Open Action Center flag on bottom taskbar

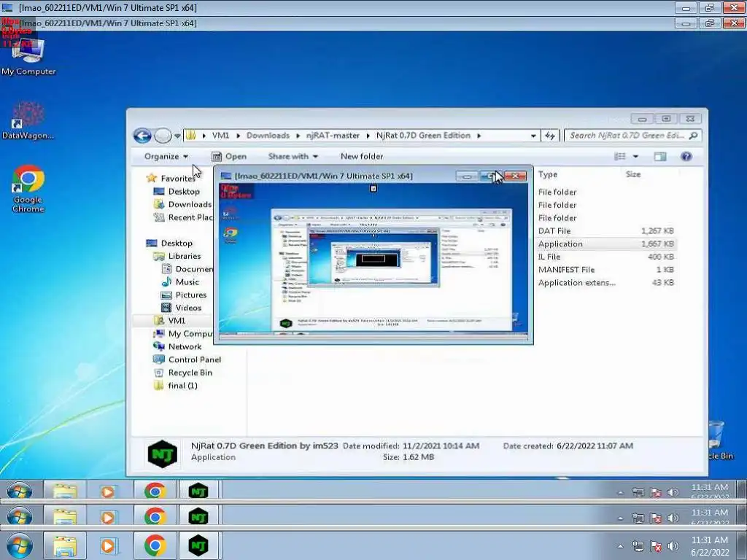coord(656,547)
